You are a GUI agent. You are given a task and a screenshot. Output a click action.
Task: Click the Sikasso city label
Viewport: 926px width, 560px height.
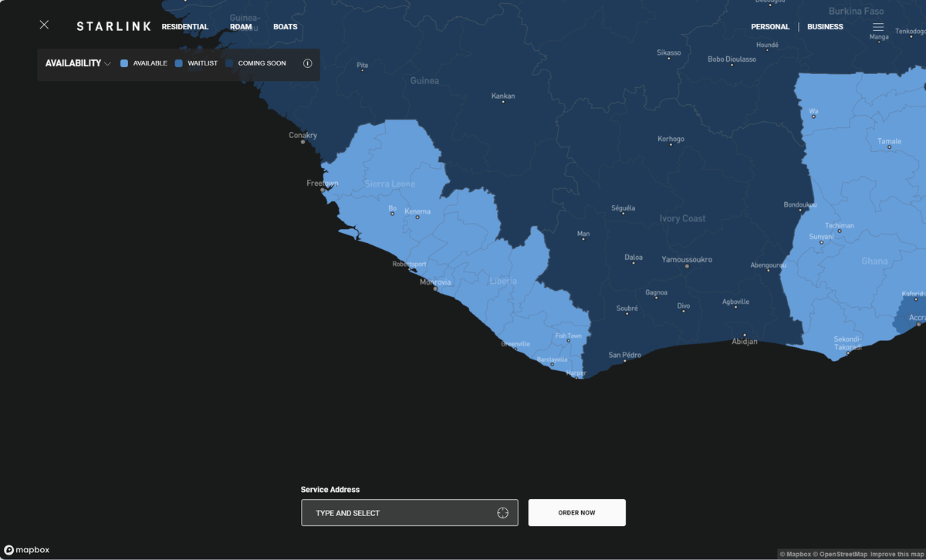669,53
